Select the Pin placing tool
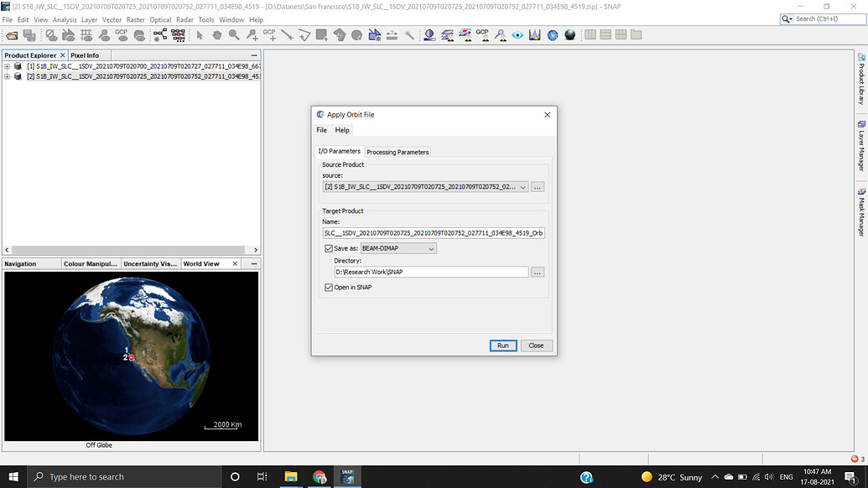 pyautogui.click(x=252, y=34)
